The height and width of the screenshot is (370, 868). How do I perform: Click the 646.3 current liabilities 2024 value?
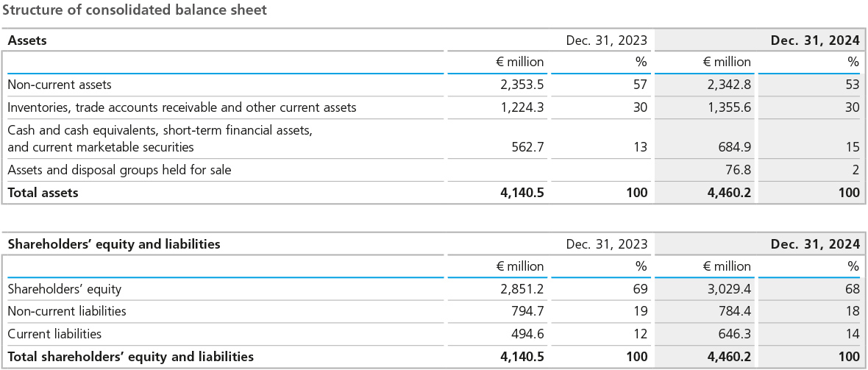tap(735, 334)
